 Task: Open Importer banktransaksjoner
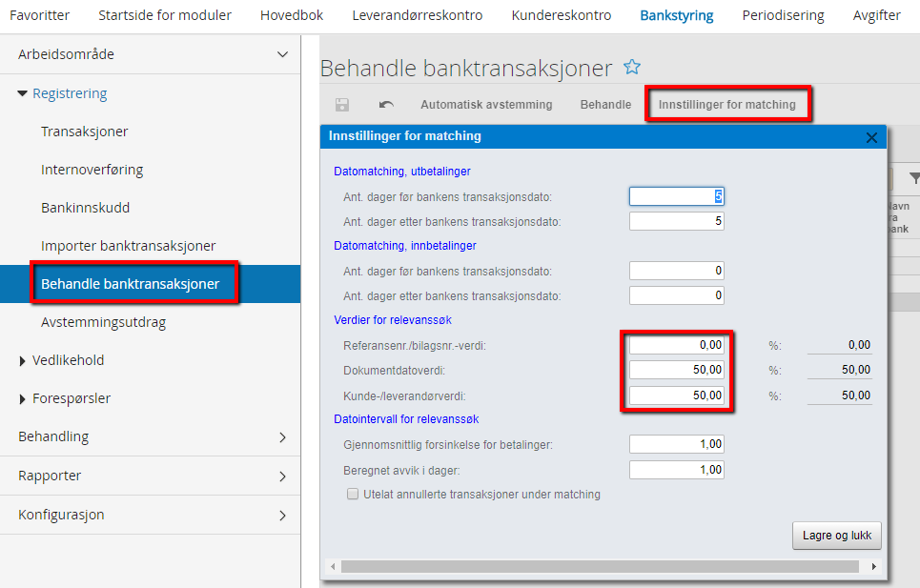point(129,246)
